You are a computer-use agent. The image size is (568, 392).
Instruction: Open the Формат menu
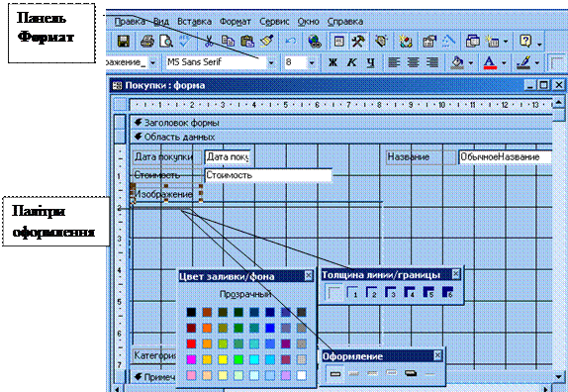pos(236,22)
